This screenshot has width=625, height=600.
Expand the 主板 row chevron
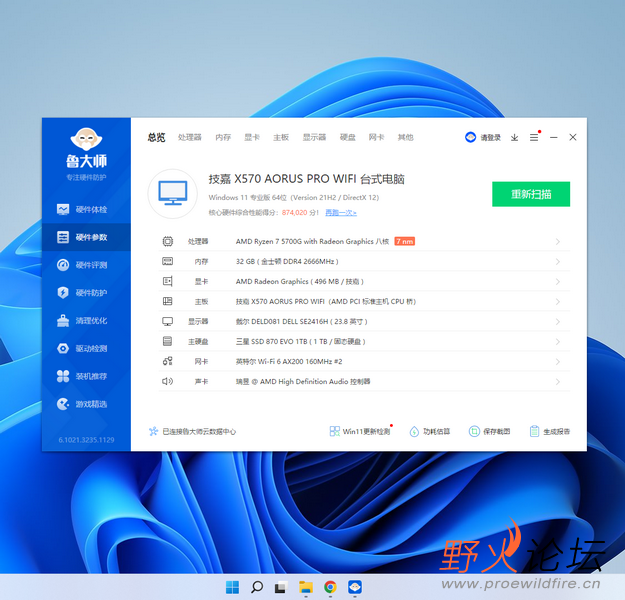[558, 302]
